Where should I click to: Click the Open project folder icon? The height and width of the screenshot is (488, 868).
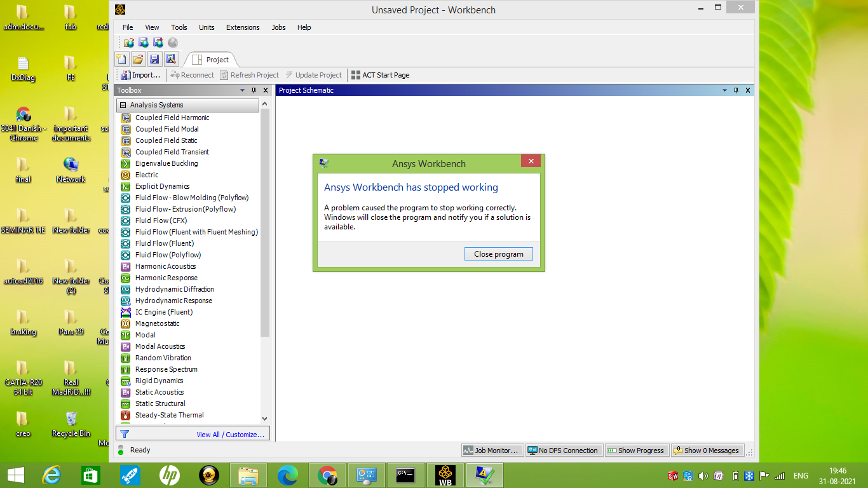[137, 59]
